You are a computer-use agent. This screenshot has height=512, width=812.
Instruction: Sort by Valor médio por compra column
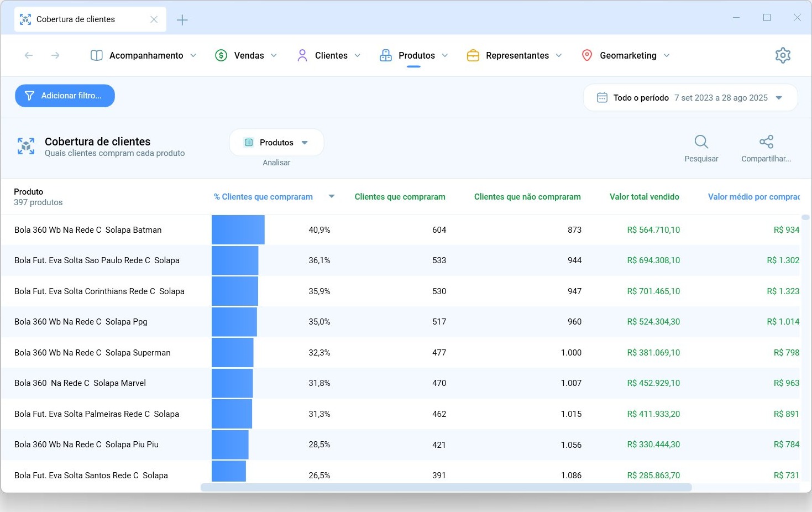point(753,197)
